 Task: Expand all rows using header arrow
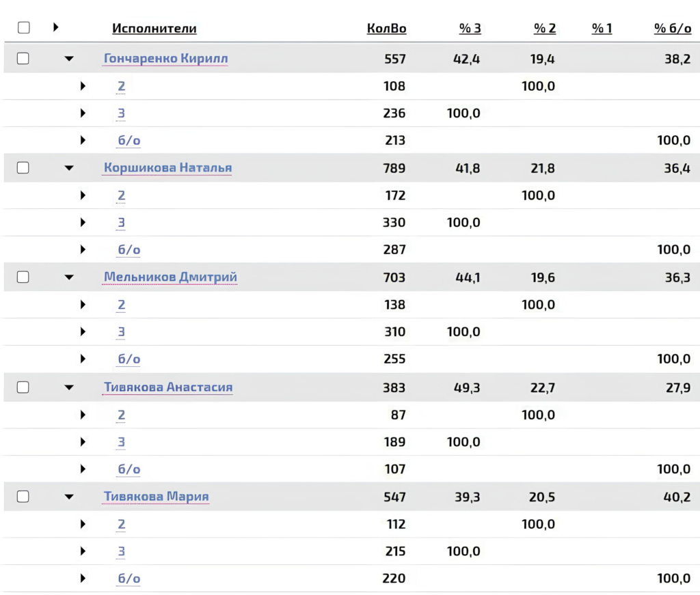55,27
